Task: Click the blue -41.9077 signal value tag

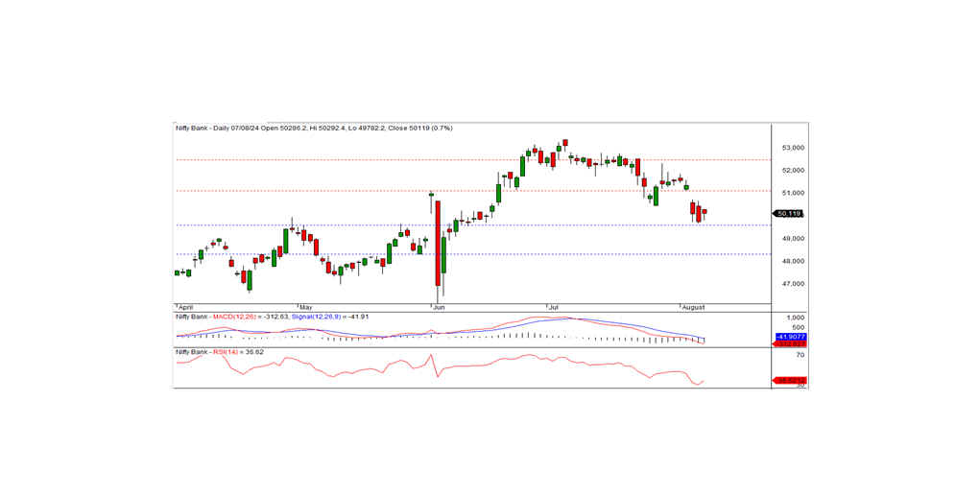Action: (790, 337)
